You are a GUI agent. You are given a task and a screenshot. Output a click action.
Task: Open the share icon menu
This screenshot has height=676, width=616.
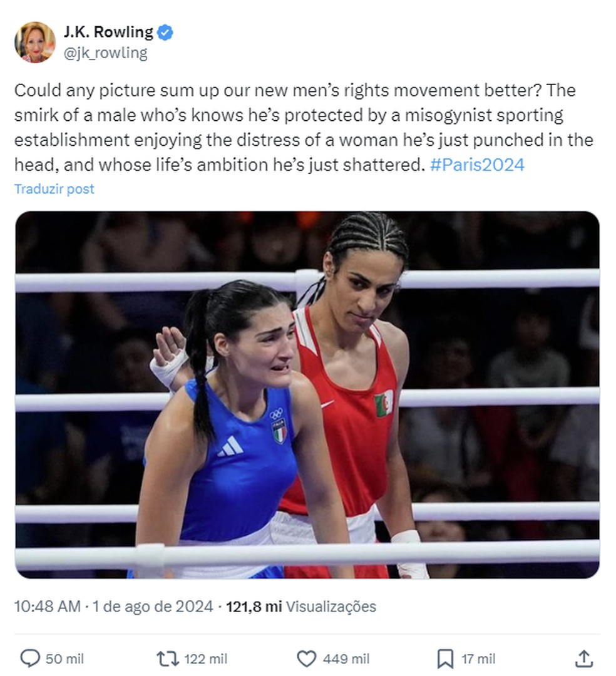coord(583,658)
